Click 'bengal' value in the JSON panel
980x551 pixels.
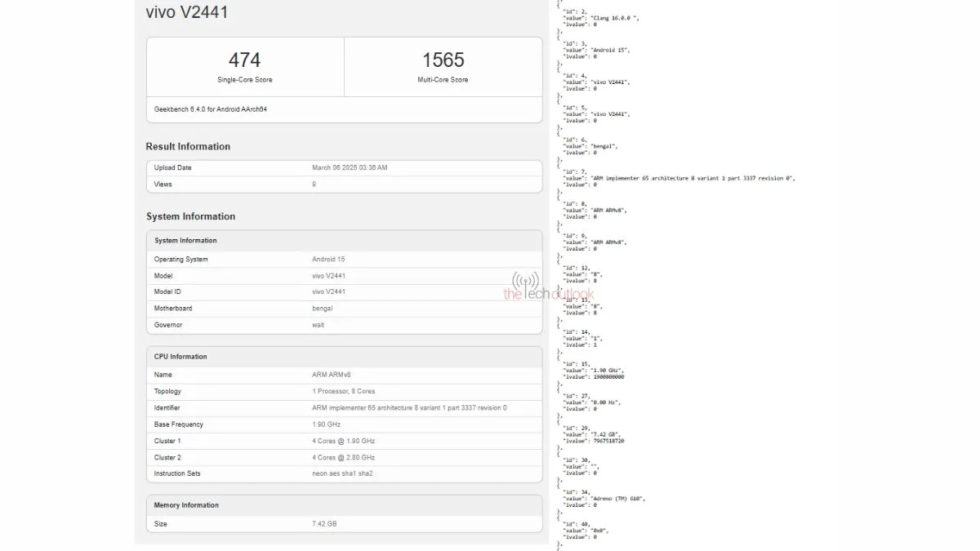click(x=602, y=146)
